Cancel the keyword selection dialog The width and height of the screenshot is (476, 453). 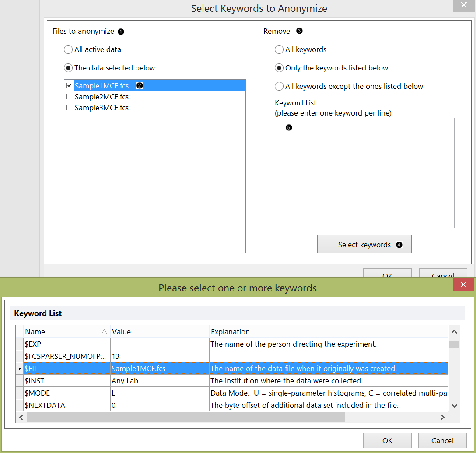pyautogui.click(x=442, y=441)
